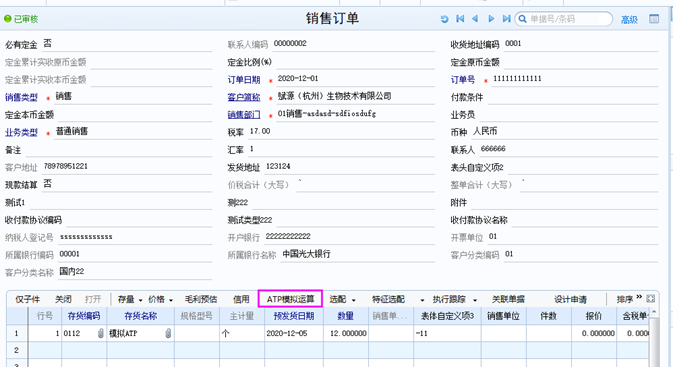
Task: Jump to the last sales order record
Action: click(x=506, y=19)
